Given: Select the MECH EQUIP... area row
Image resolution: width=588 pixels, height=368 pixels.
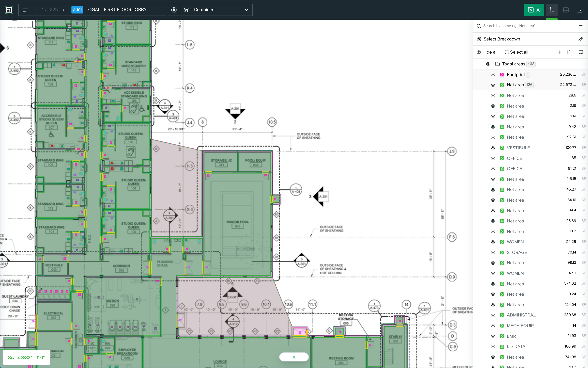Looking at the screenshot, I should point(530,325).
